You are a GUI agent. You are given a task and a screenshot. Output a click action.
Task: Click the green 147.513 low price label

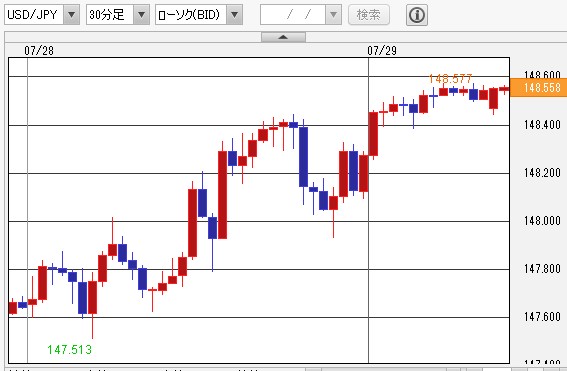[69, 350]
